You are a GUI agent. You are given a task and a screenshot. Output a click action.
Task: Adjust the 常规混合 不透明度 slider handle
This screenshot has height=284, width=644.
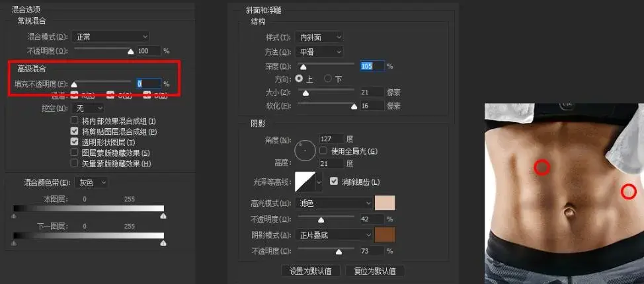(131, 52)
